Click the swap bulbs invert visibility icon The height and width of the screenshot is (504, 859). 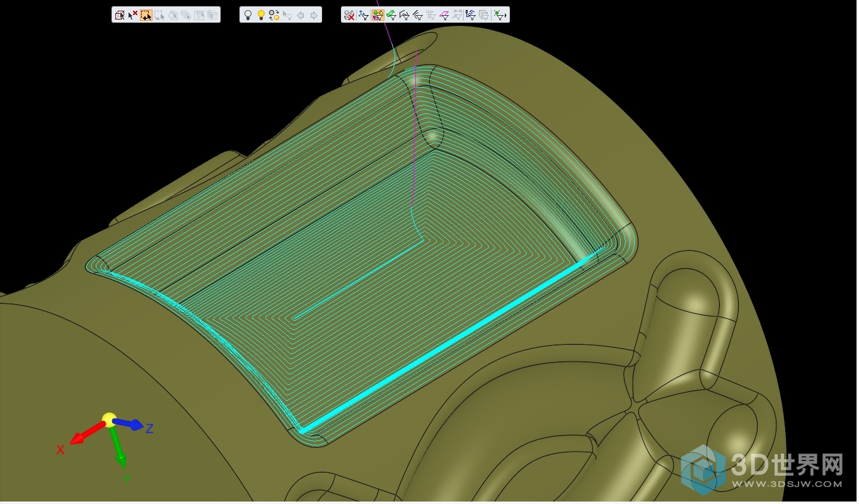click(274, 15)
